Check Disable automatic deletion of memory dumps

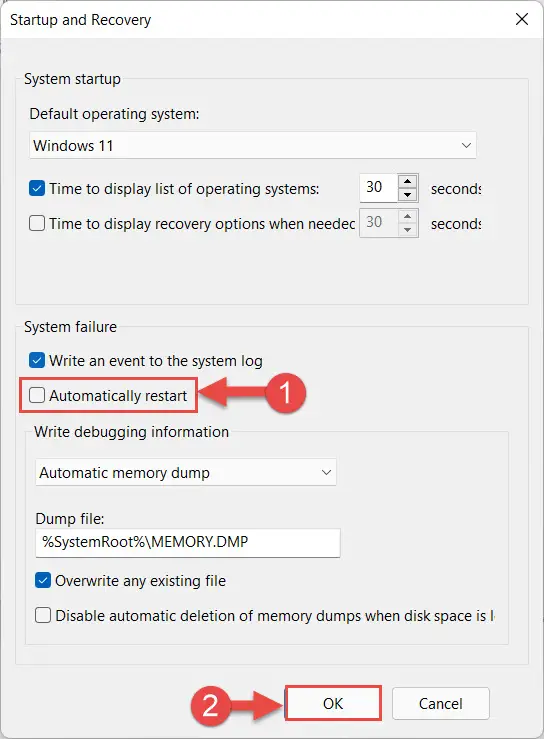pyautogui.click(x=43, y=616)
